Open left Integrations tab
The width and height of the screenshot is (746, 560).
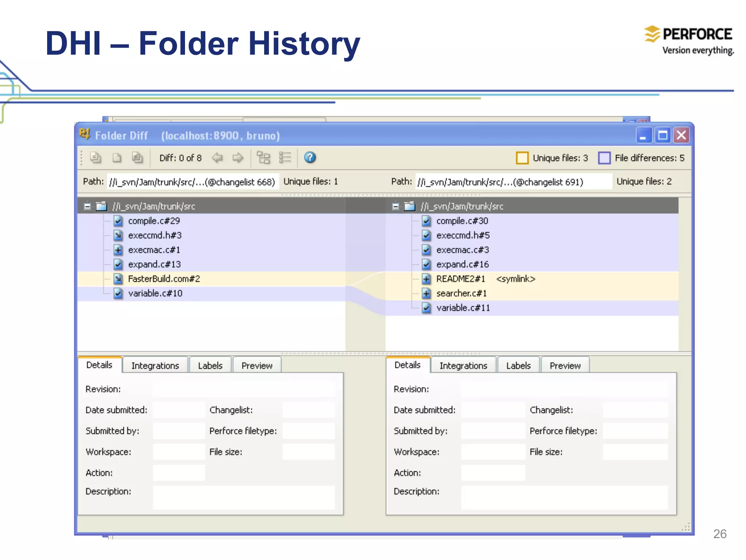pyautogui.click(x=155, y=365)
